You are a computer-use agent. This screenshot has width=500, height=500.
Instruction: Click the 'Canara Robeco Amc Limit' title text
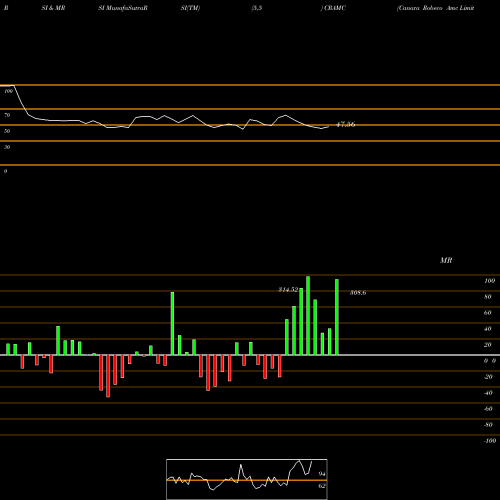(x=435, y=8)
